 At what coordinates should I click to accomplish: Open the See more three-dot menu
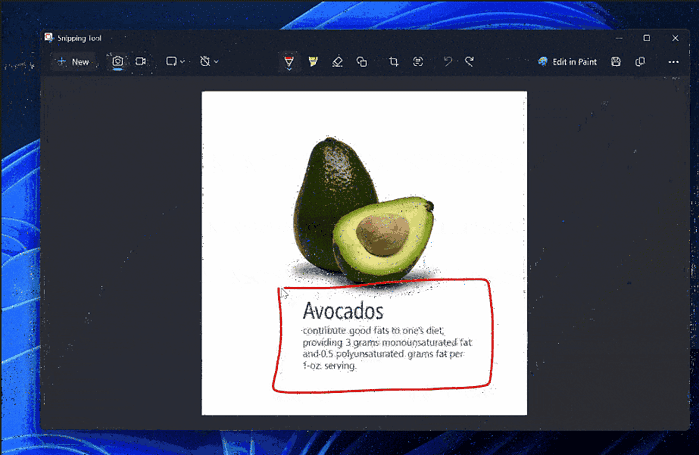(673, 61)
